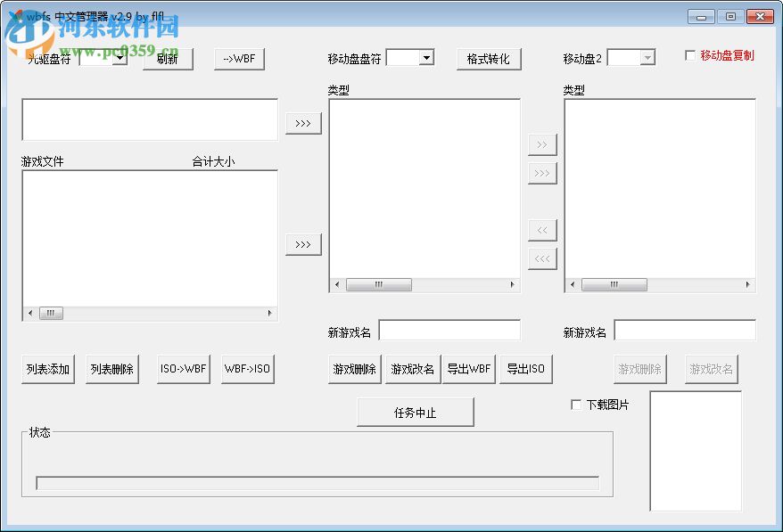Click ISO->WBF conversion button
The width and height of the screenshot is (783, 532).
183,368
